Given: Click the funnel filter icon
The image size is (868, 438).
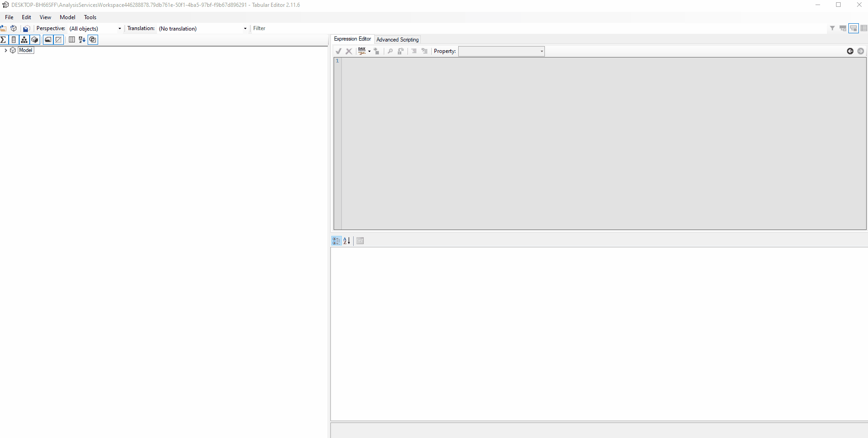Looking at the screenshot, I should (832, 28).
